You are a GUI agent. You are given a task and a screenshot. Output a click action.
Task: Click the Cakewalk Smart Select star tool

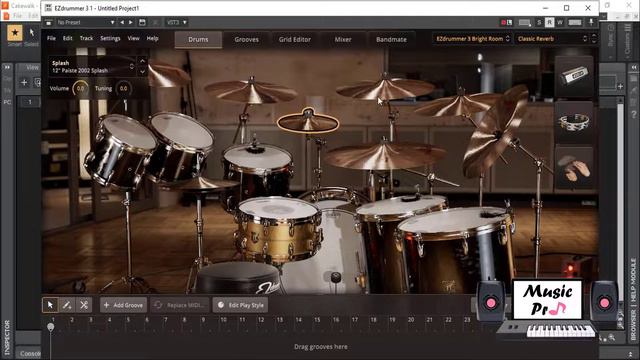[15, 32]
